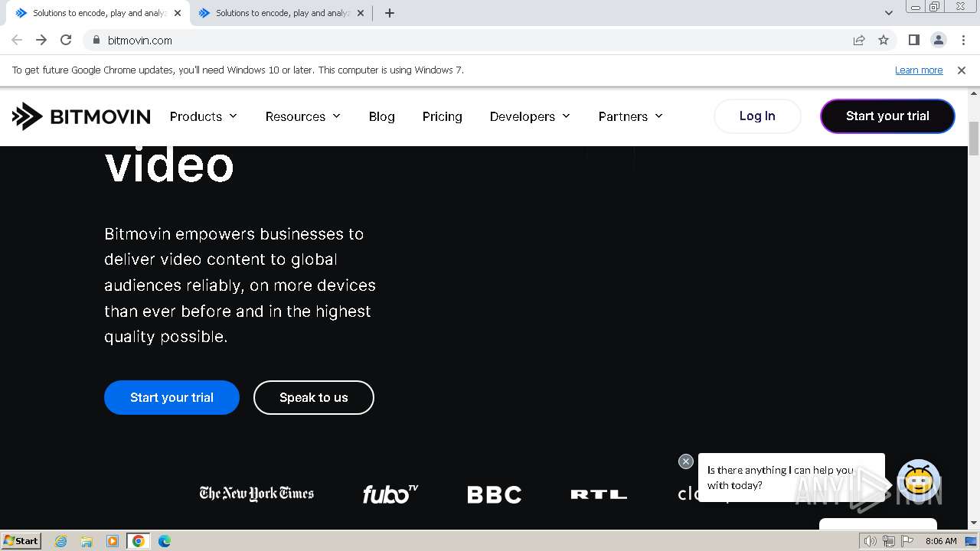The width and height of the screenshot is (980, 551).
Task: Click the network icon in system tray
Action: [888, 541]
